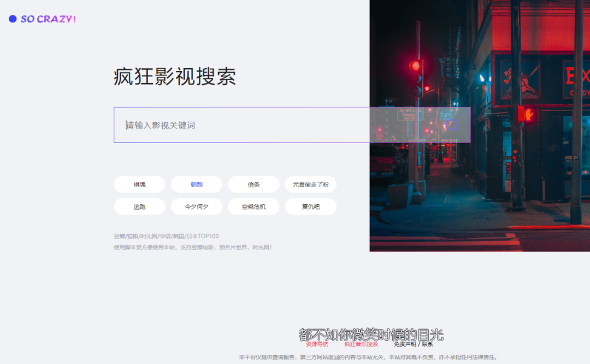Select the 逃跑 hot search tag
The height and width of the screenshot is (364, 590).
pos(139,207)
